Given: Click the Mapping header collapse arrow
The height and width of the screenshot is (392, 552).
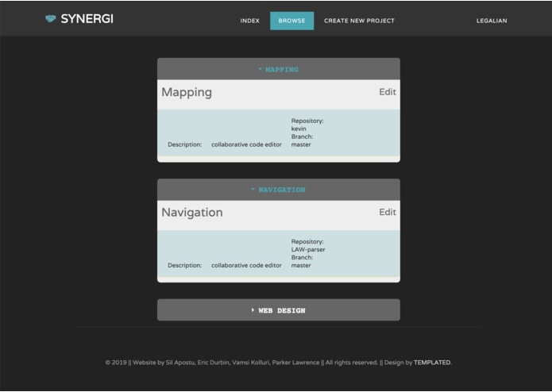Looking at the screenshot, I should 261,69.
